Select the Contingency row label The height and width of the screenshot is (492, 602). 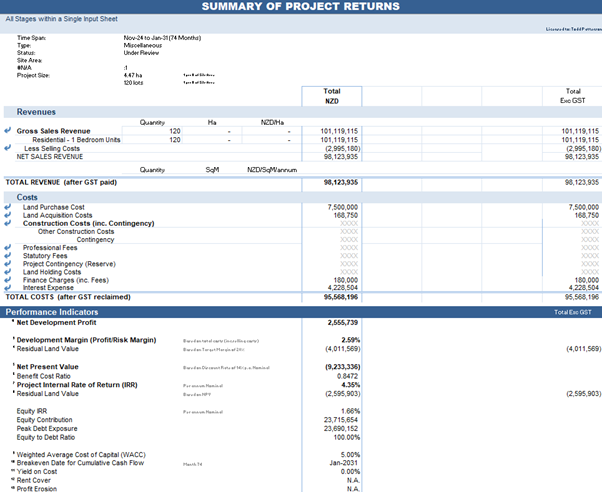click(95, 240)
